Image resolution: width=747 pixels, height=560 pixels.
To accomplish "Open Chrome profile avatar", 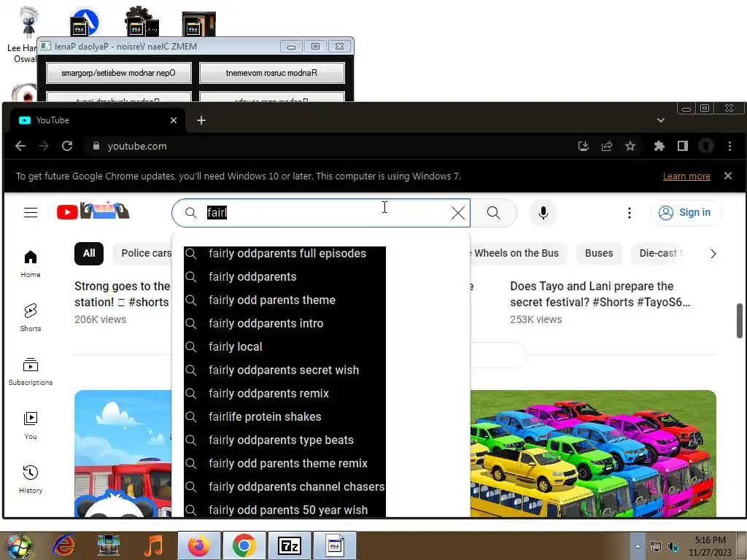I will pyautogui.click(x=706, y=146).
